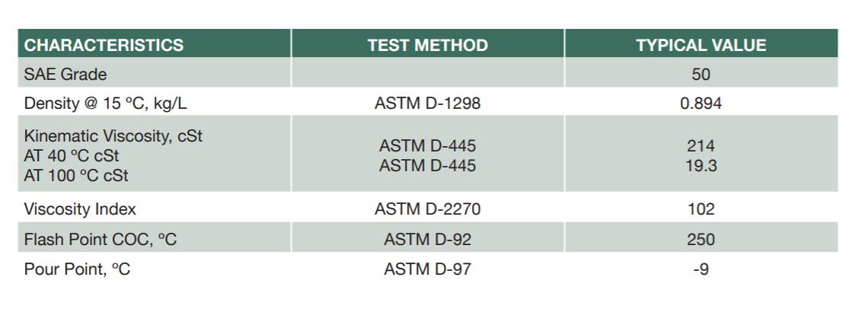Click the Viscosity Index value 102

click(x=700, y=209)
